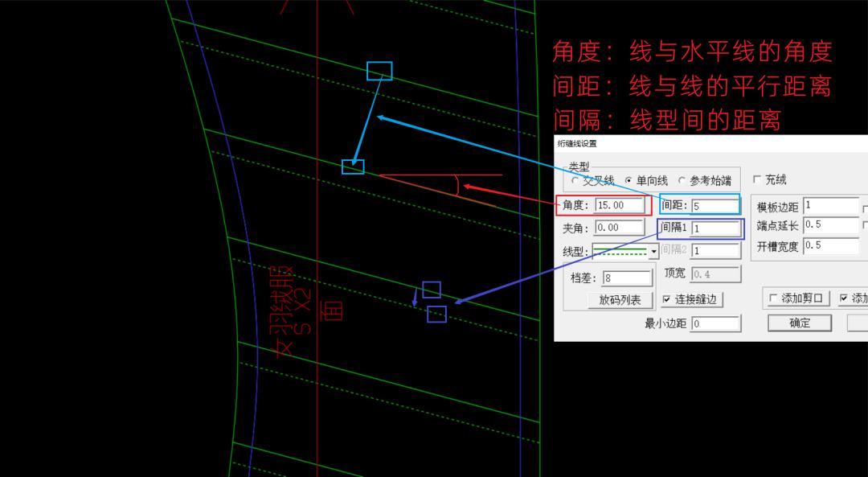Viewport: 868px width, 477px height.
Task: Edit the 间隔1 interval field
Action: coord(714,228)
